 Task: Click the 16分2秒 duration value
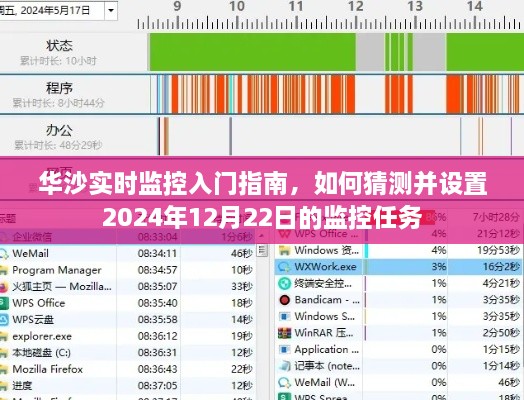pyautogui.click(x=501, y=267)
